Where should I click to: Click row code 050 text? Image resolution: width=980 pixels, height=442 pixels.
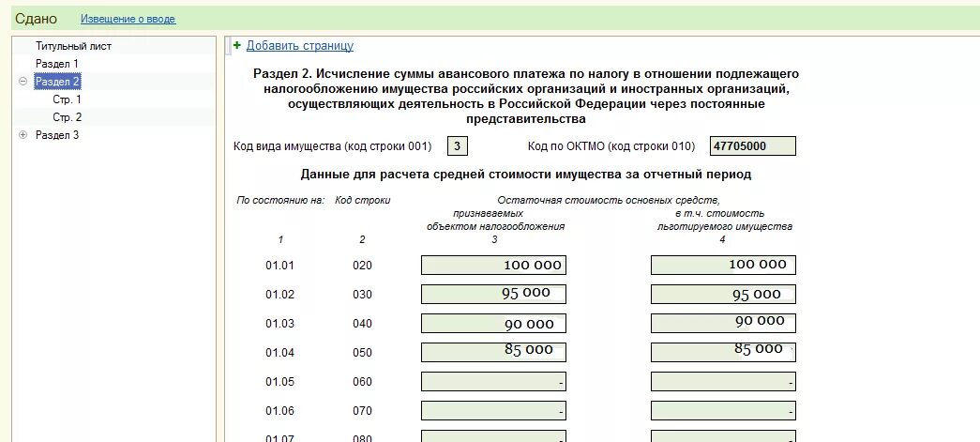362,353
